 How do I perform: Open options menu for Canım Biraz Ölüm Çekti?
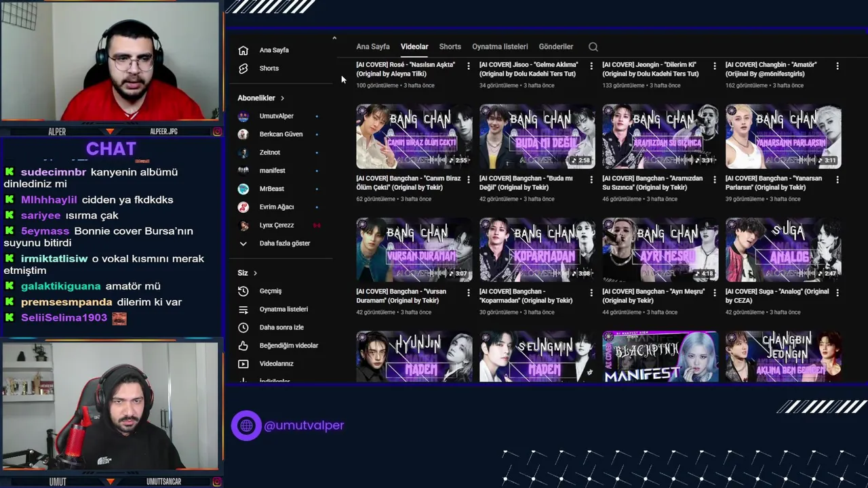click(x=469, y=180)
